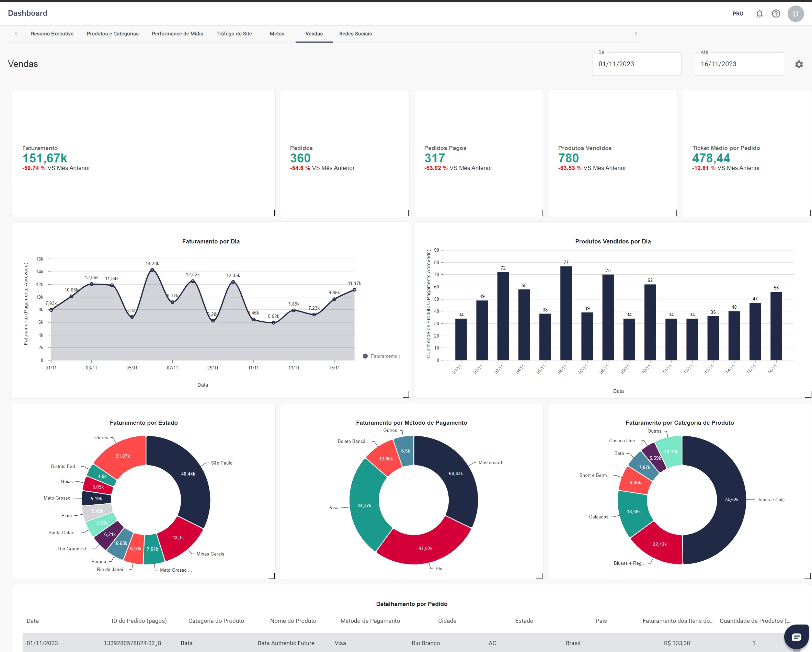Open the user avatar D menu
Screen dimensions: 812x652
click(x=796, y=13)
